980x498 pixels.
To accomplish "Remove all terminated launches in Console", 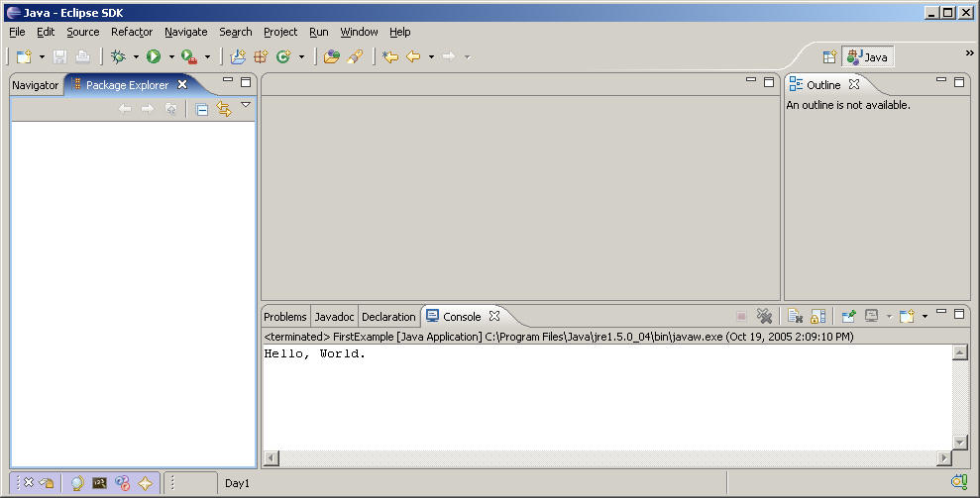I will [x=764, y=316].
